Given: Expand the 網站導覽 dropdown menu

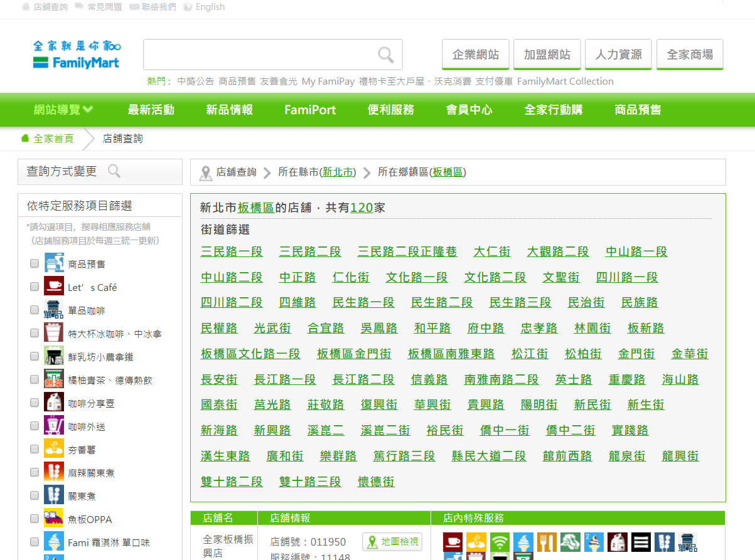Looking at the screenshot, I should pos(63,110).
